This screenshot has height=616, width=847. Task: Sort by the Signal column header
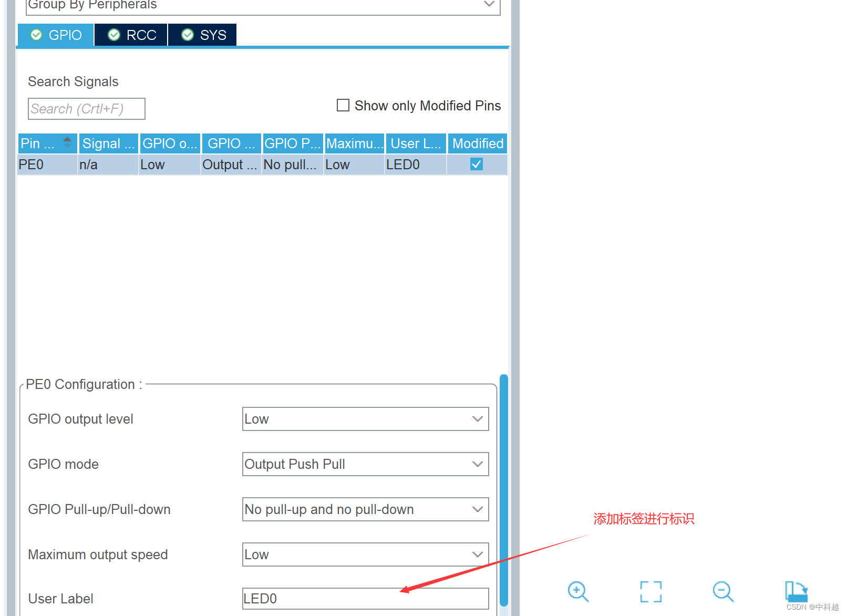tap(109, 143)
